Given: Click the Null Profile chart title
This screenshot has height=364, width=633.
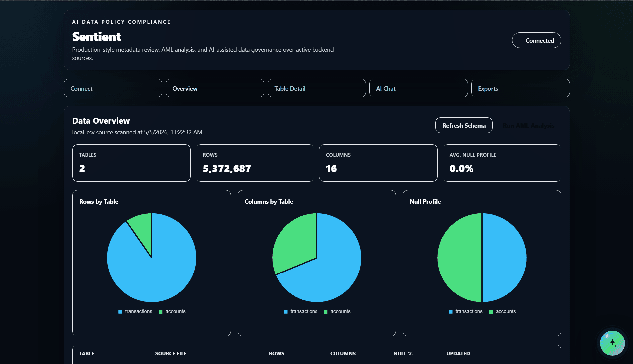Looking at the screenshot, I should pos(425,202).
